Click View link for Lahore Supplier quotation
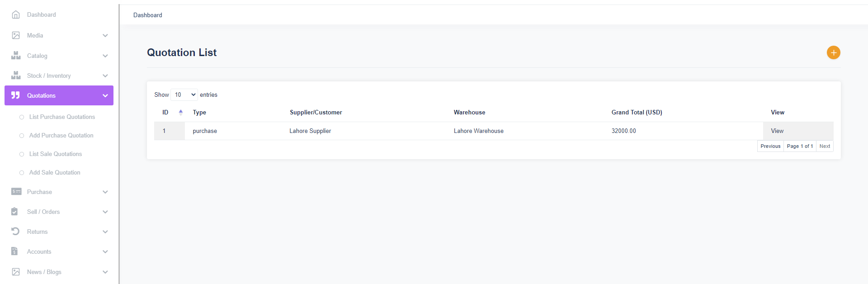Image resolution: width=868 pixels, height=284 pixels. [x=777, y=131]
